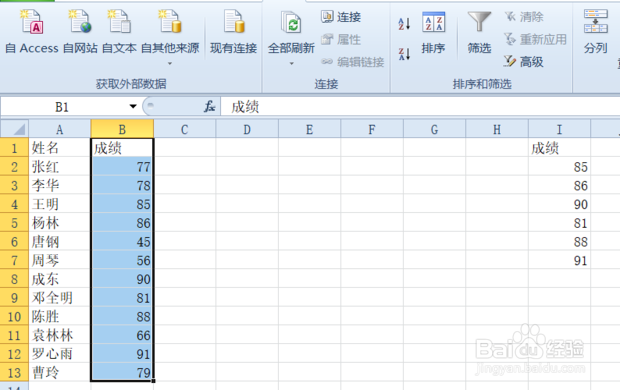The height and width of the screenshot is (390, 620).
Task: Sort descending with Z-A icon
Action: pyautogui.click(x=404, y=53)
